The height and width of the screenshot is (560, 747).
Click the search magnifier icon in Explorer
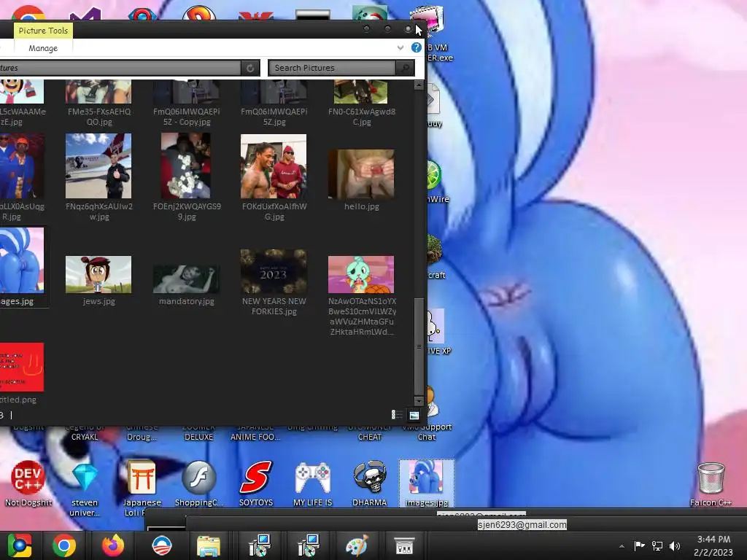(405, 68)
